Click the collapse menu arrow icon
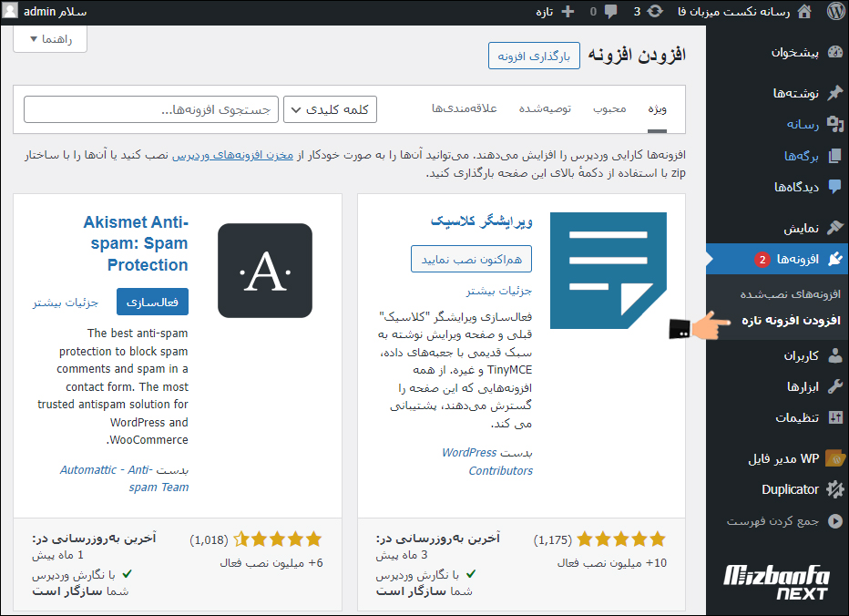Image resolution: width=849 pixels, height=616 pixels. pos(835,520)
